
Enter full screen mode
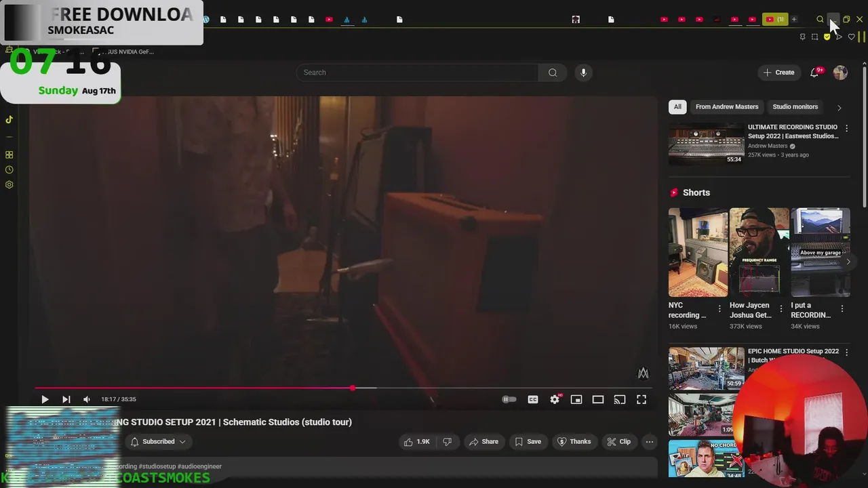(642, 399)
